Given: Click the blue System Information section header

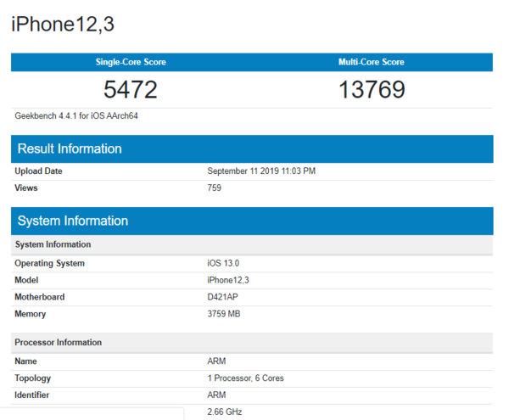Looking at the screenshot, I should [x=252, y=221].
